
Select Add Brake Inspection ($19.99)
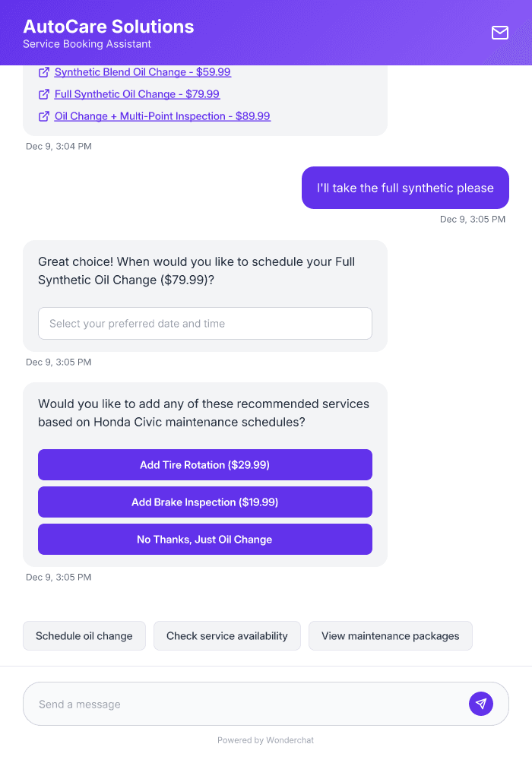click(204, 502)
